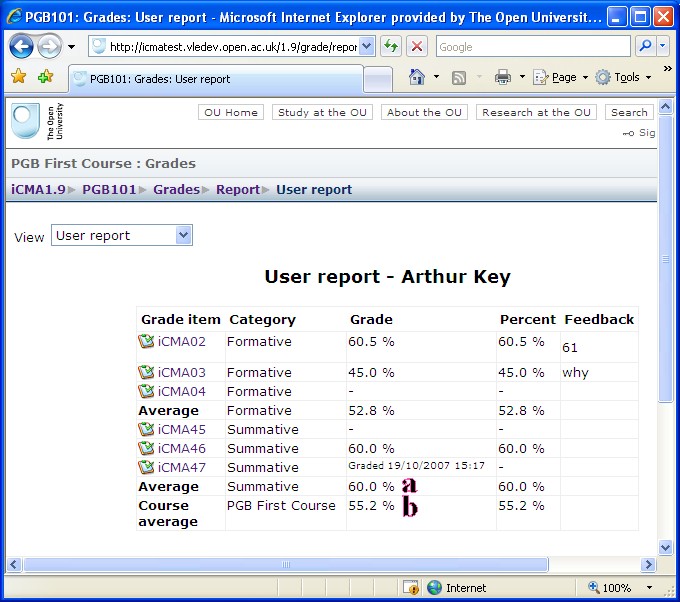The width and height of the screenshot is (680, 602).
Task: Click the security warning status bar icon
Action: (411, 588)
